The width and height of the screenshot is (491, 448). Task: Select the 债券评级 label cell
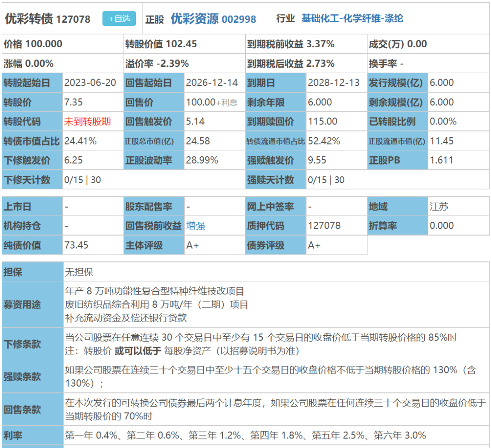[276, 245]
